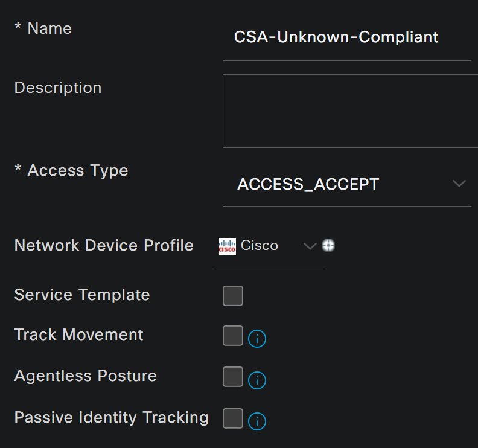Viewport: 478px width, 448px height.
Task: Click the Passive Identity Tracking label
Action: click(111, 417)
